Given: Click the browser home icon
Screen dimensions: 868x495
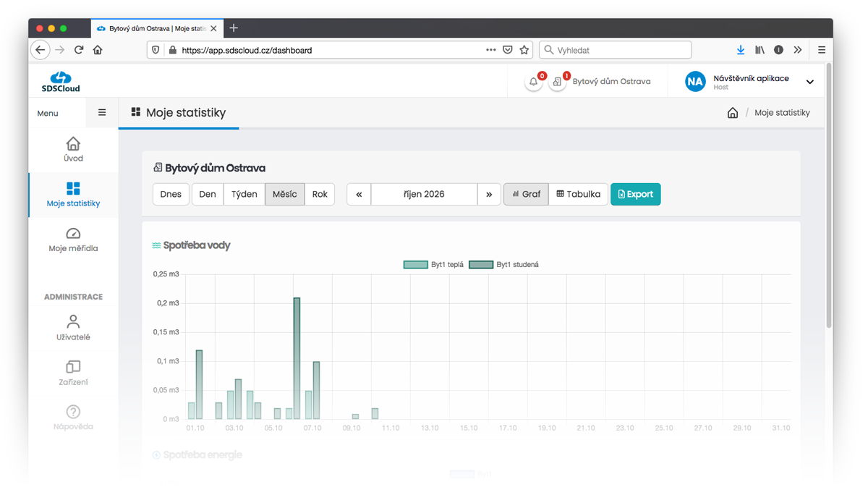Looking at the screenshot, I should (98, 50).
